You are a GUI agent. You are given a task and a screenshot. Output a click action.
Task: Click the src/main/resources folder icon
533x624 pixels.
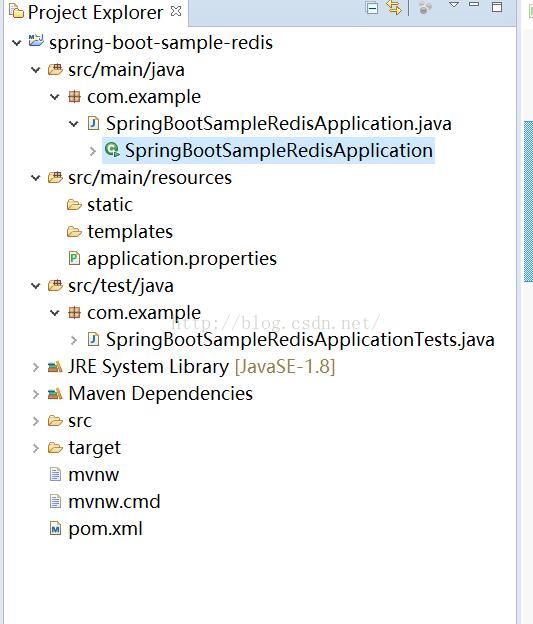coord(55,177)
